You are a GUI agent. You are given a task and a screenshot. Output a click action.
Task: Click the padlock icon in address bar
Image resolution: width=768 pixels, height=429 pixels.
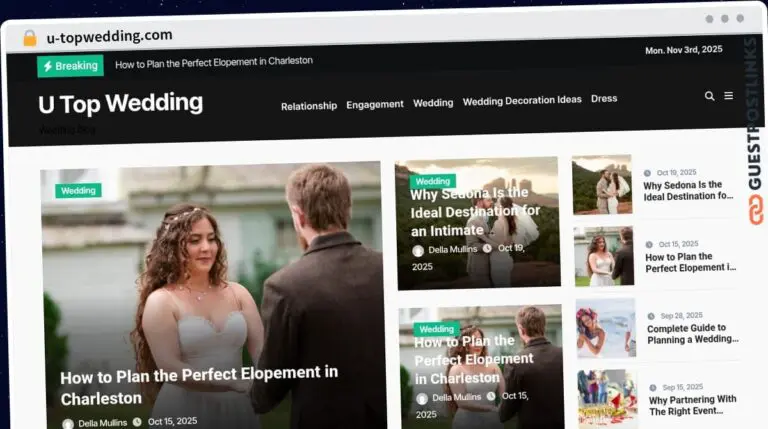click(x=30, y=38)
